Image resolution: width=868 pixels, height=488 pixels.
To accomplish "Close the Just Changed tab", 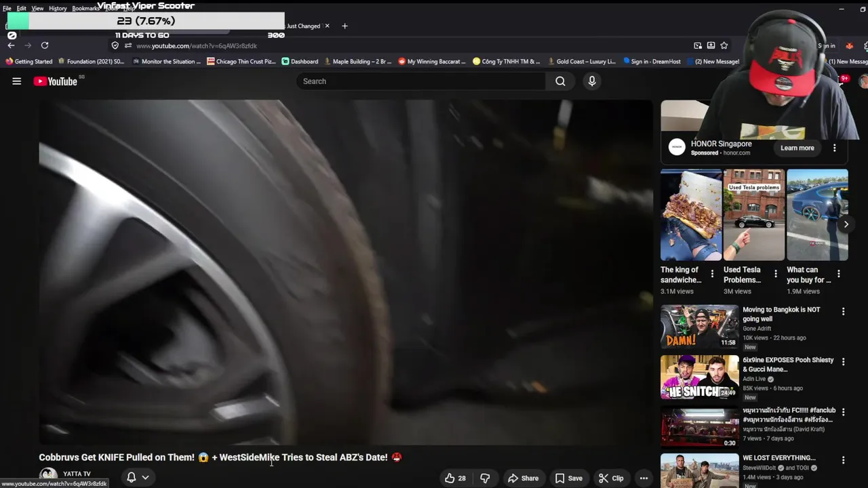I will tap(327, 26).
